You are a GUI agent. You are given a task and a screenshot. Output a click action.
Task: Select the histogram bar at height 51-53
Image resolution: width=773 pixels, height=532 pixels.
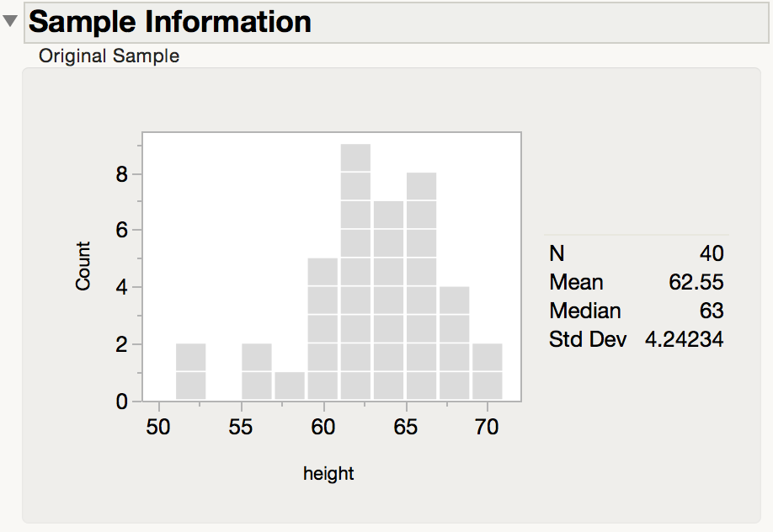click(191, 371)
